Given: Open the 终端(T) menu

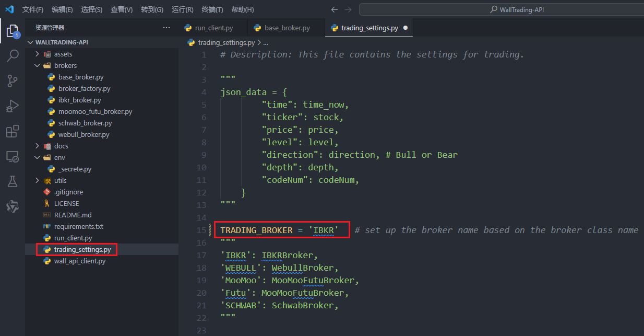Looking at the screenshot, I should 212,10.
